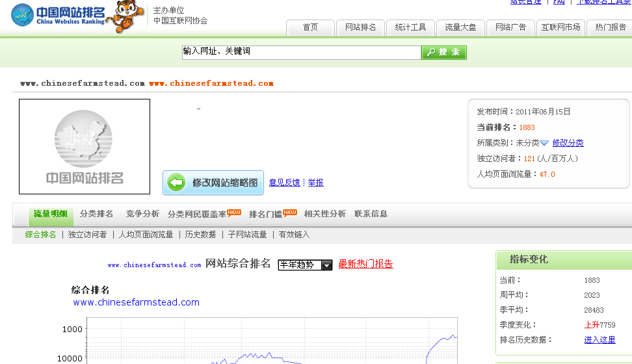
Task: Open the 热门报告 nav tab
Action: pos(611,27)
